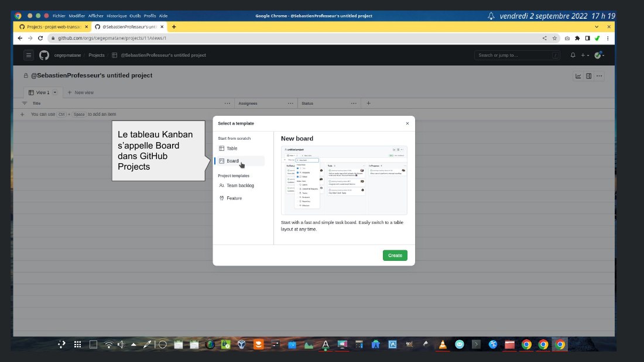
Task: Expand the plus create-new dropdown
Action: click(x=585, y=55)
